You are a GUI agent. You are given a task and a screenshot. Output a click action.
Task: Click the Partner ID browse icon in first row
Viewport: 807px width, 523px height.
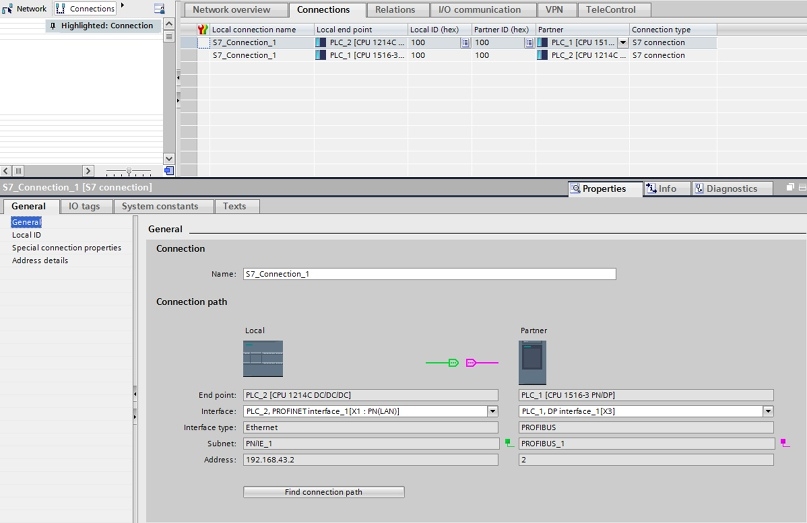click(529, 43)
